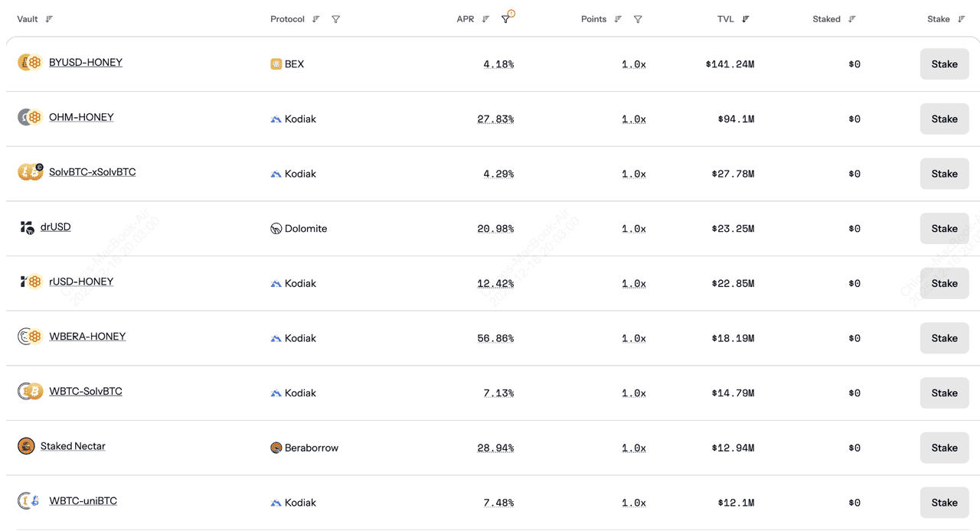This screenshot has height=531, width=980.
Task: Sort vaults by Staked amount
Action: [851, 19]
